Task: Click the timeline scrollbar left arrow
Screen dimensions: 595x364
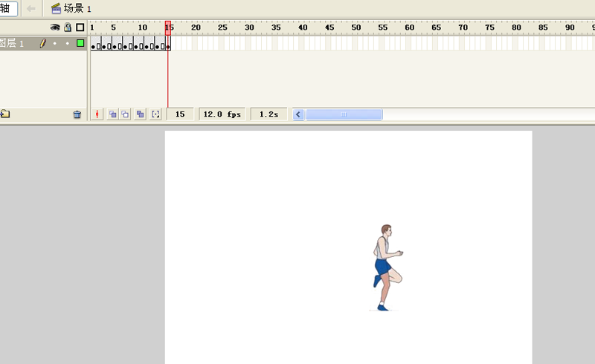Action: (298, 114)
